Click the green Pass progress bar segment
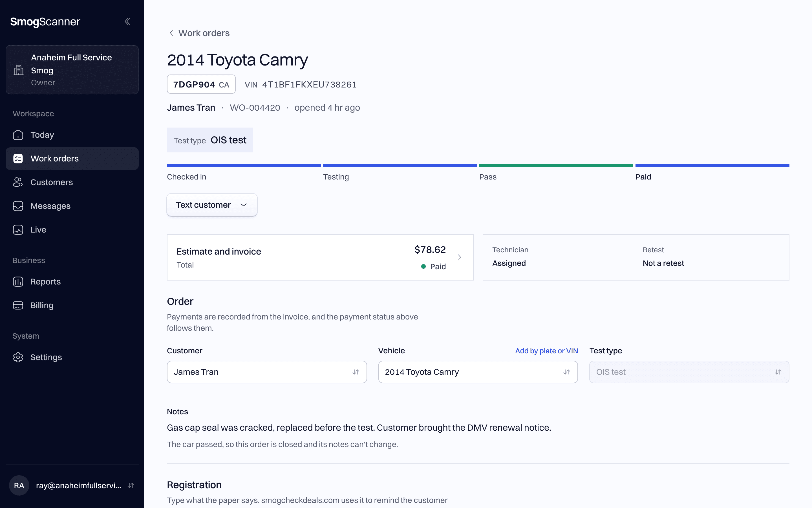The image size is (812, 508). pos(556,165)
